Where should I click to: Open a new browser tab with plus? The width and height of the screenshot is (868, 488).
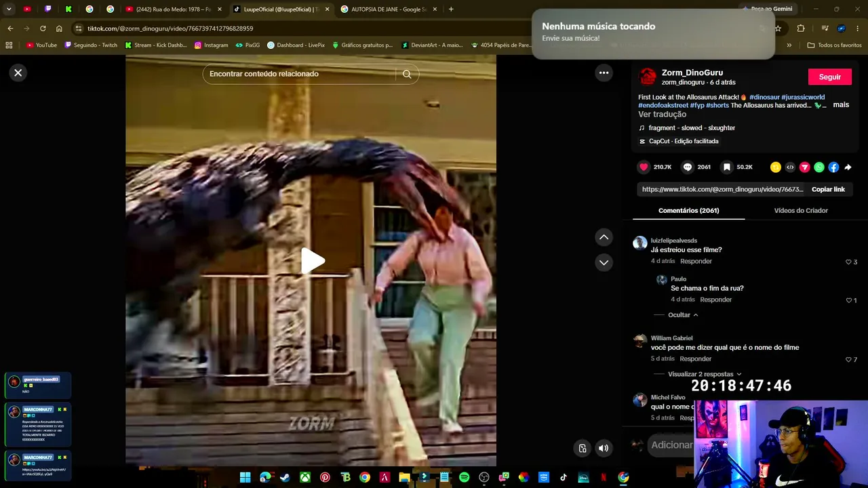pyautogui.click(x=451, y=9)
